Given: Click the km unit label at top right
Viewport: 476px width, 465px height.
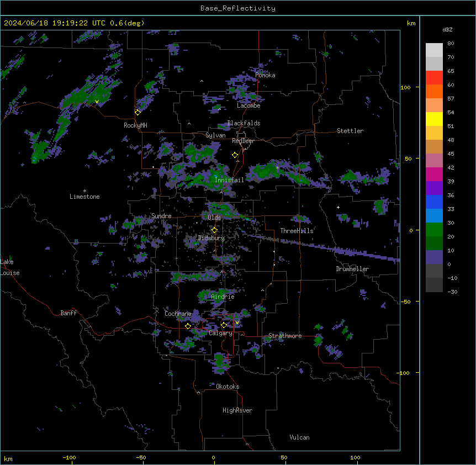Looking at the screenshot, I should [x=411, y=23].
